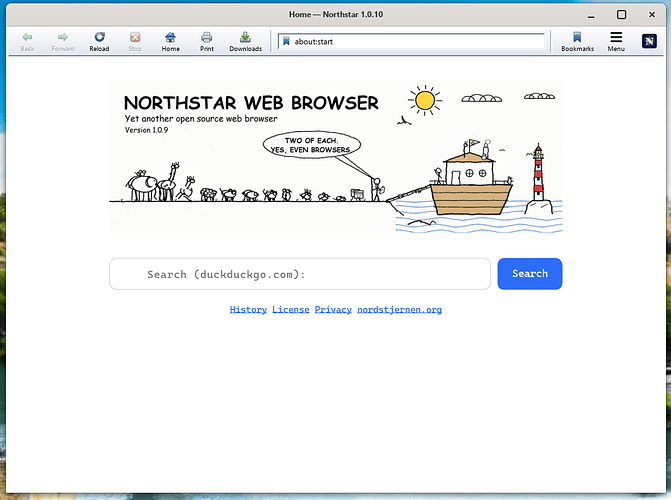Maximize the Northstar window

pyautogui.click(x=621, y=15)
